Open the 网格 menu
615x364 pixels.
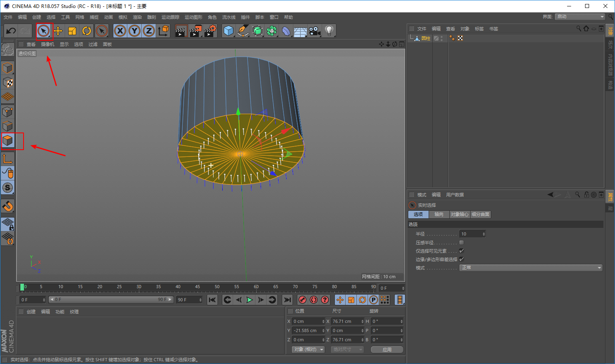(x=80, y=17)
